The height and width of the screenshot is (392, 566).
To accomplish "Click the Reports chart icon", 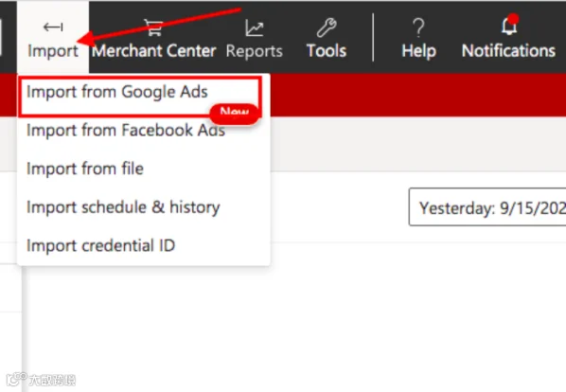I will [254, 27].
